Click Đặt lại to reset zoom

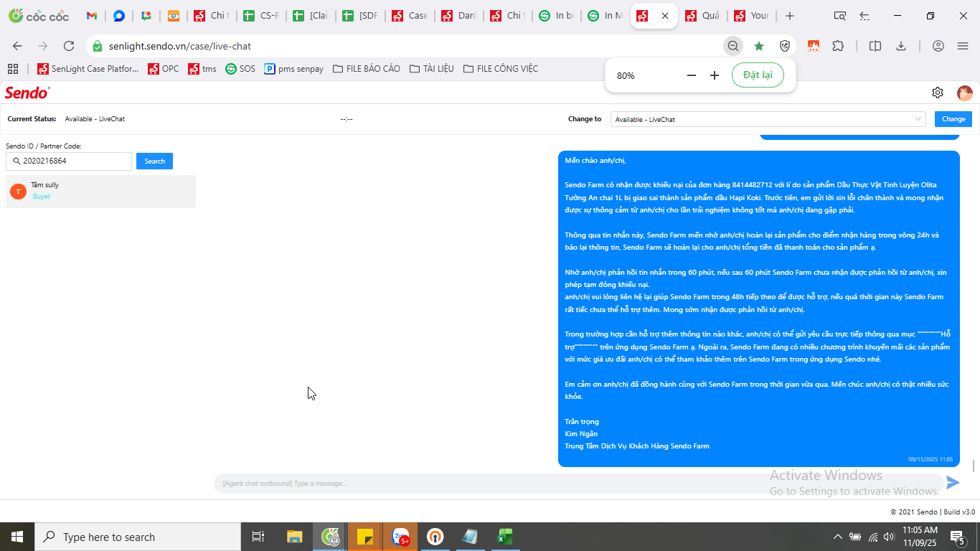click(758, 75)
